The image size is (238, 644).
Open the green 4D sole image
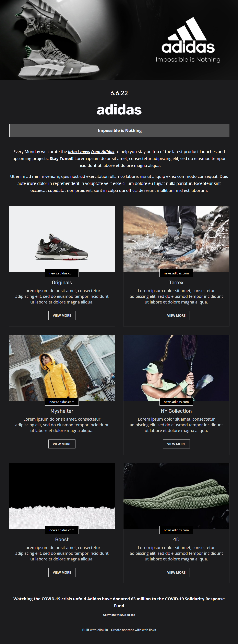tap(176, 496)
